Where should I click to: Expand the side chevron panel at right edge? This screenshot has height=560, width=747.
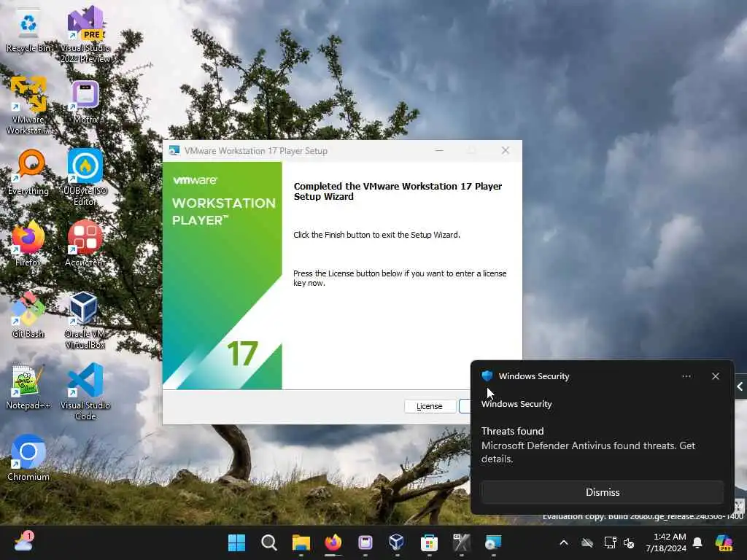pos(740,386)
